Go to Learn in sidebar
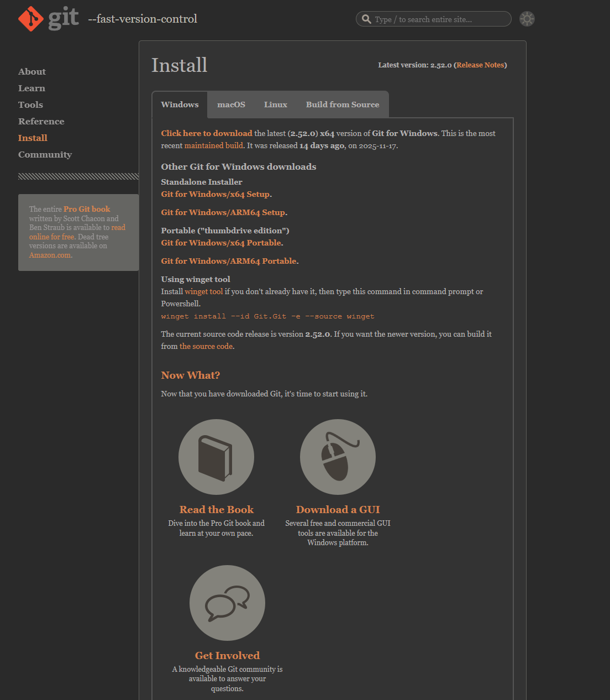The width and height of the screenshot is (610, 700). pyautogui.click(x=31, y=88)
